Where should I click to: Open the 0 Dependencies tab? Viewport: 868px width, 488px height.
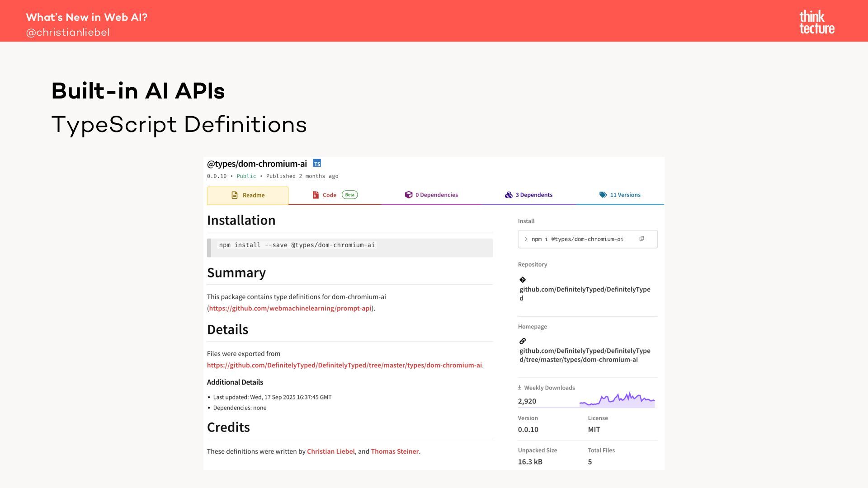pyautogui.click(x=431, y=195)
